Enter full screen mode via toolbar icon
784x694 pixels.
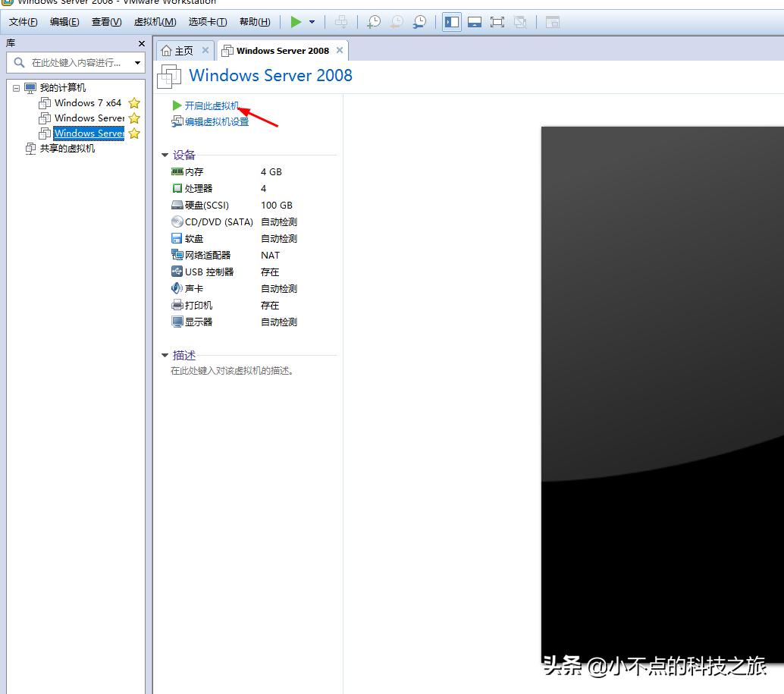(497, 21)
